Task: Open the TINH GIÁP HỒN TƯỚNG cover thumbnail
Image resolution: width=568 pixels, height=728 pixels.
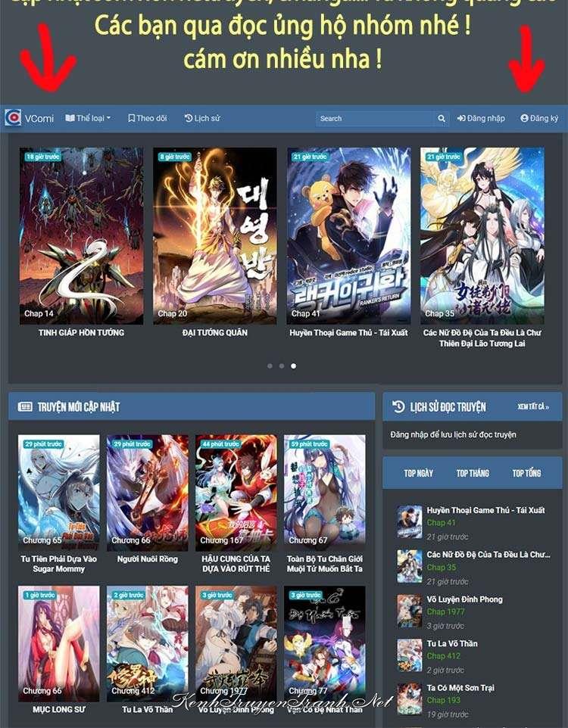Action: point(81,235)
